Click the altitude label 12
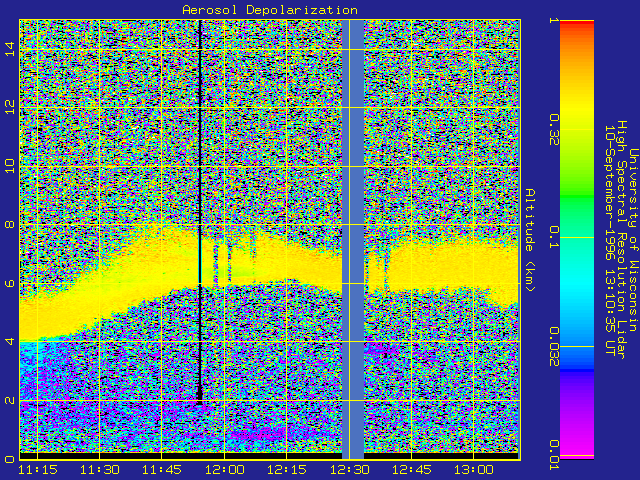The height and width of the screenshot is (480, 640). click(10, 107)
